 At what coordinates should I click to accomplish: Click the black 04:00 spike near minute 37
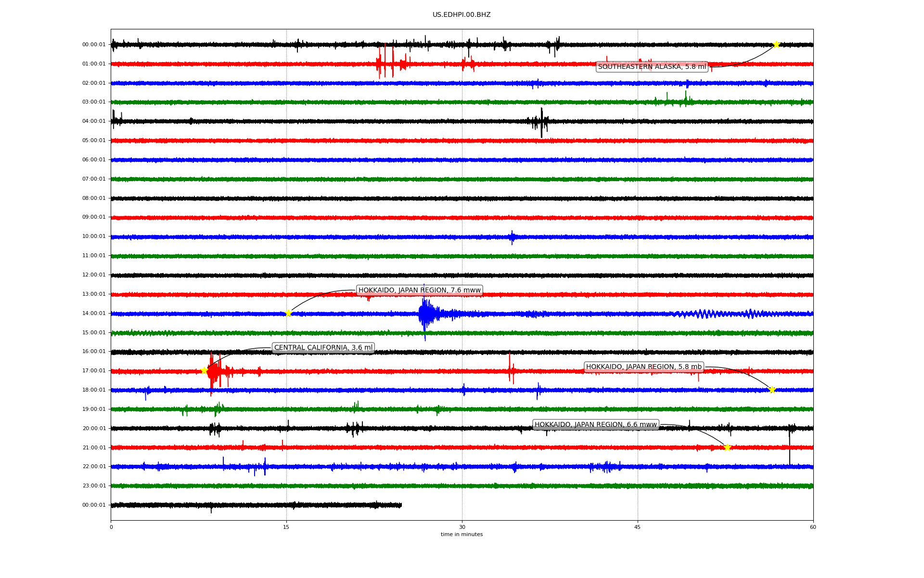[541, 122]
